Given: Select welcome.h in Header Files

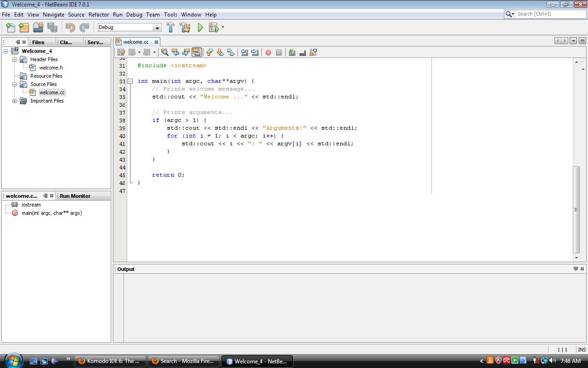Looking at the screenshot, I should pos(51,68).
